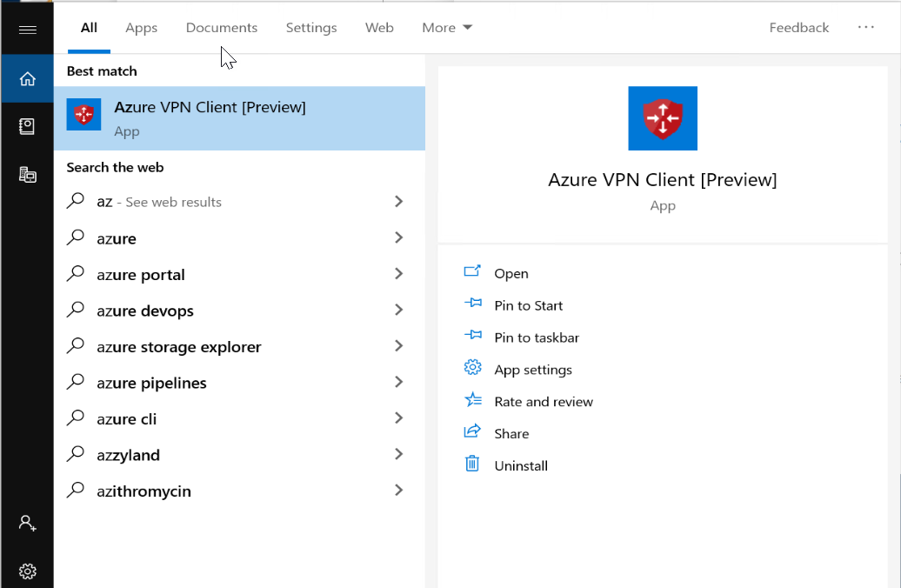Expand the azzyland chevron
This screenshot has width=901, height=588.
coord(399,454)
